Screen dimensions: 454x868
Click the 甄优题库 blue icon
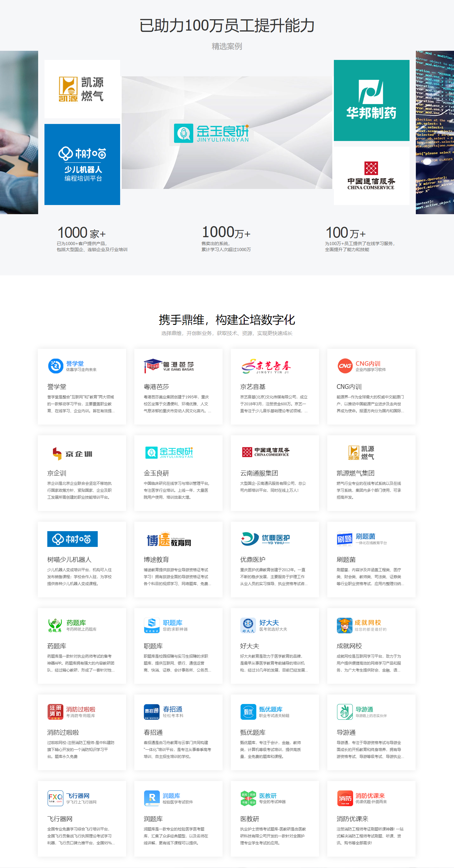pos(248,712)
